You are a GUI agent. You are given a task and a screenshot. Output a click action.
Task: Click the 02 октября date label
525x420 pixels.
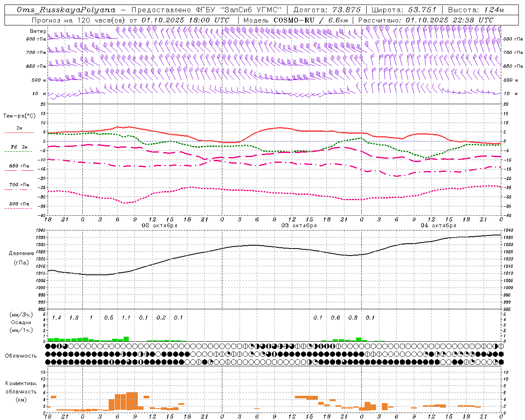pyautogui.click(x=160, y=226)
